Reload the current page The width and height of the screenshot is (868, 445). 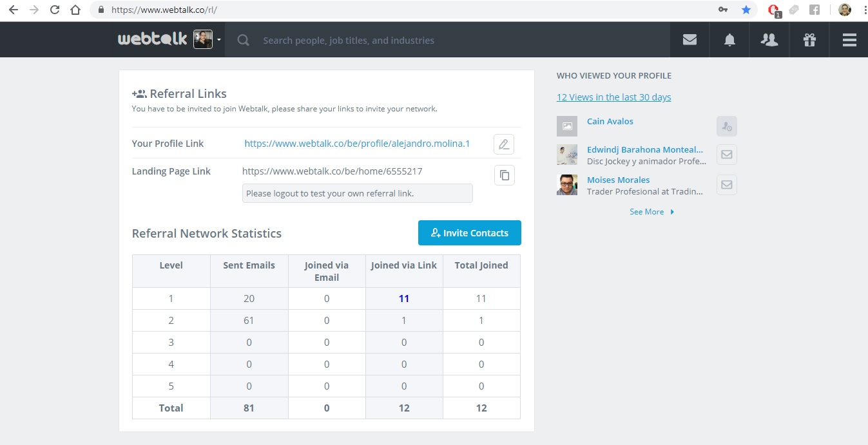click(55, 10)
